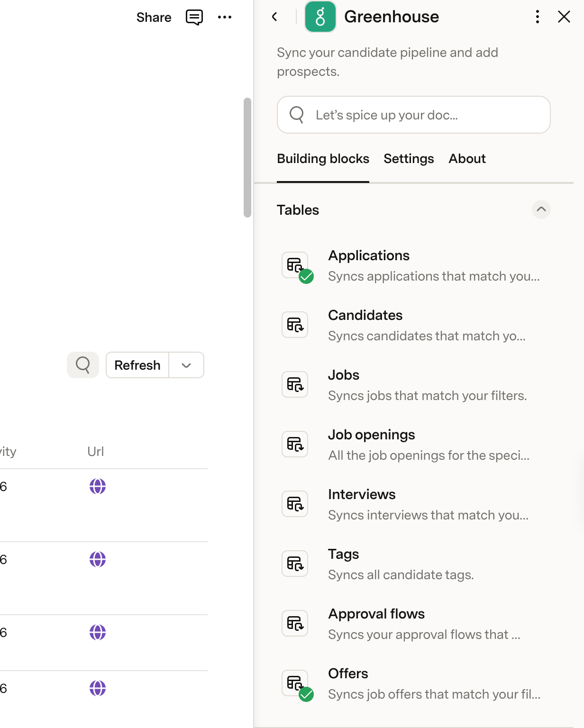Viewport: 584px width, 728px height.
Task: Select the Applications table title
Action: 369,255
